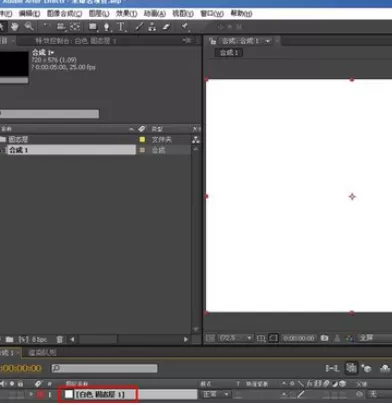Open the magnification ratio dropdown in viewer

point(236,338)
